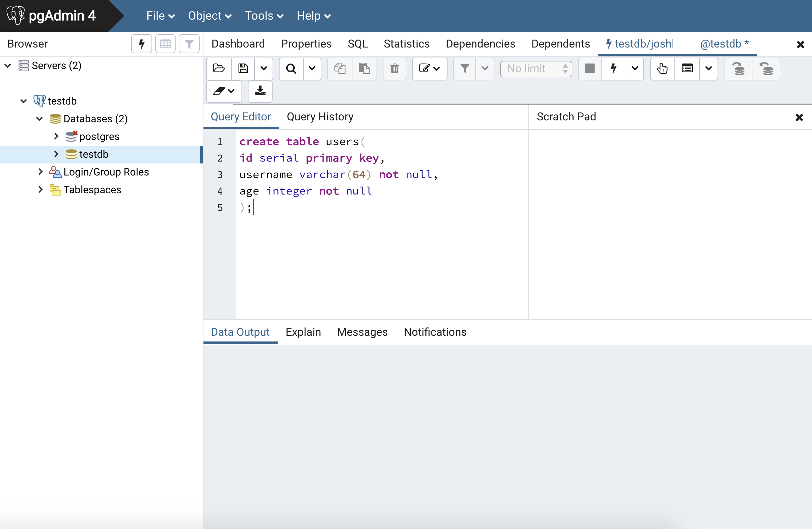812x529 pixels.
Task: Collapse the Databases (2) tree node
Action: coord(40,119)
